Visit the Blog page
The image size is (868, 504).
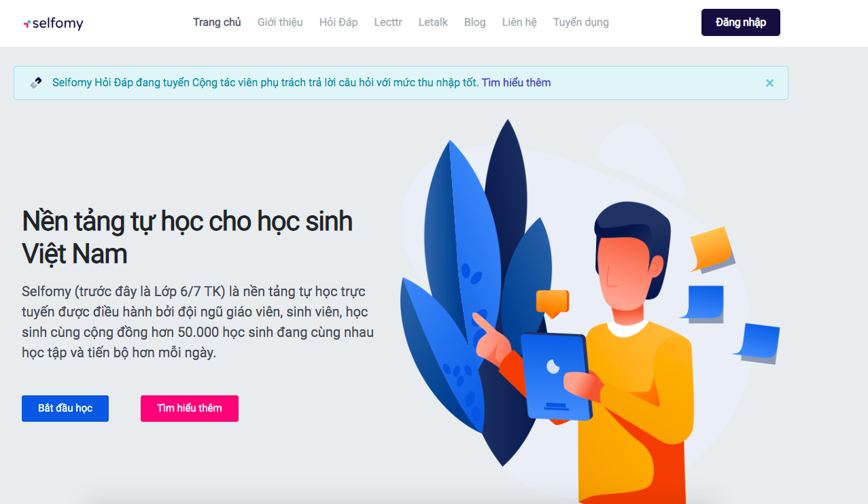(x=475, y=22)
